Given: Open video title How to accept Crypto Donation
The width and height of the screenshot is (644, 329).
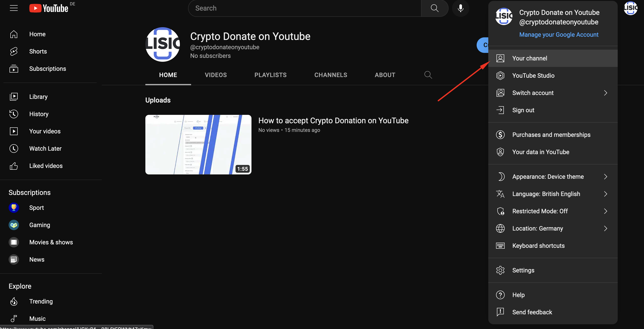Looking at the screenshot, I should (x=333, y=121).
